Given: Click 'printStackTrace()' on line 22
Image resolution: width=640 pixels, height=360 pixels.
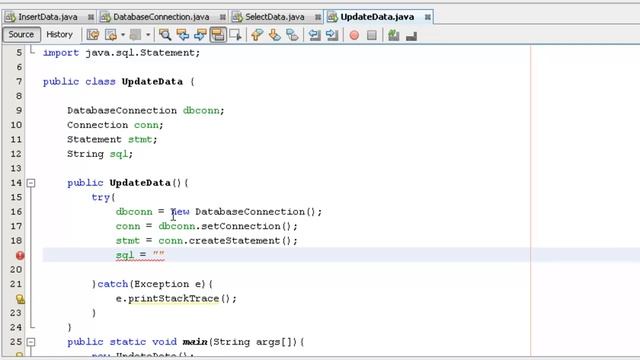Looking at the screenshot, I should point(180,299).
